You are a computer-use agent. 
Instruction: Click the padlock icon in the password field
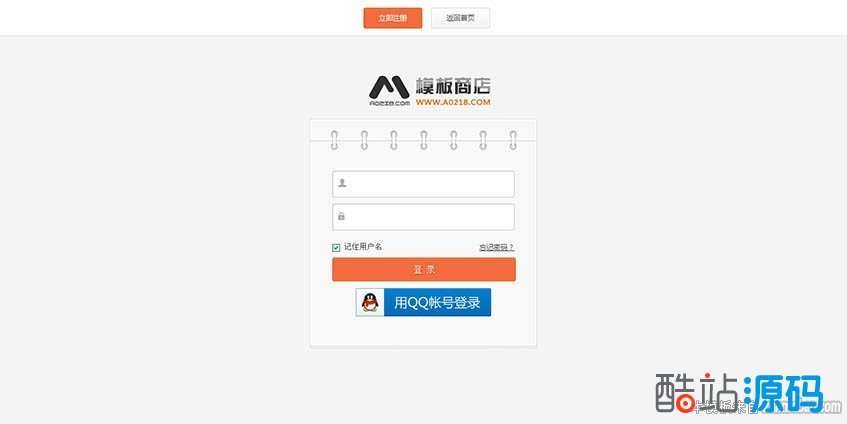(341, 216)
